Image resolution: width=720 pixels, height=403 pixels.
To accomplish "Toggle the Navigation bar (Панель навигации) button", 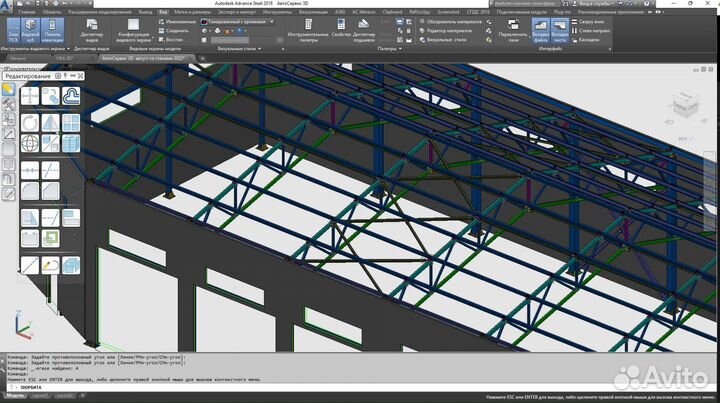I will pos(52,31).
